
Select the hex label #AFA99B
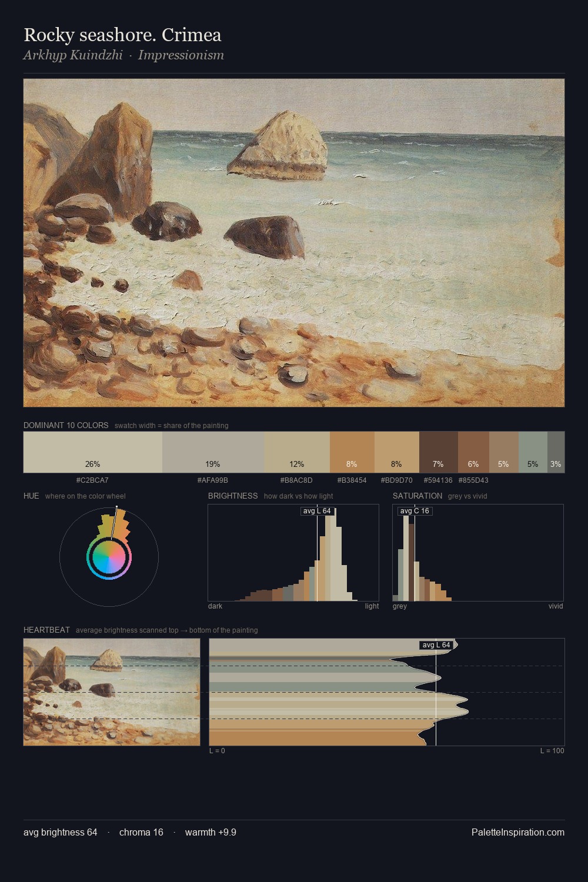[x=213, y=480]
